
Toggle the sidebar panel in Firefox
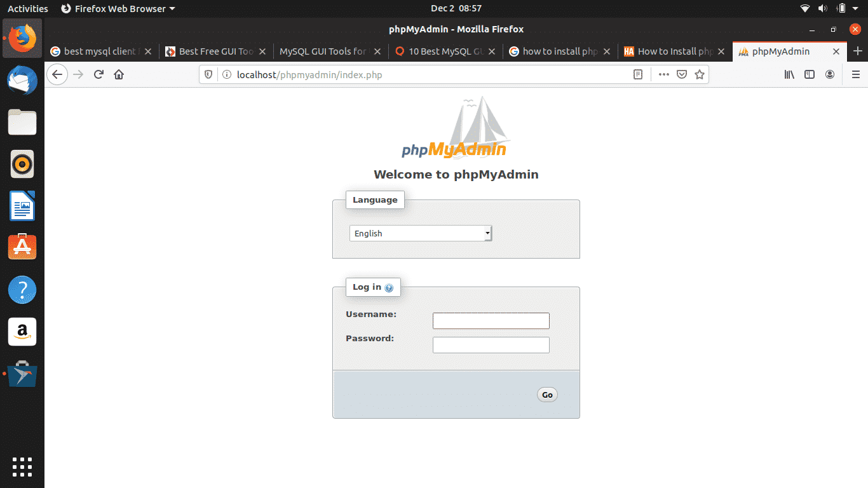[x=809, y=74]
